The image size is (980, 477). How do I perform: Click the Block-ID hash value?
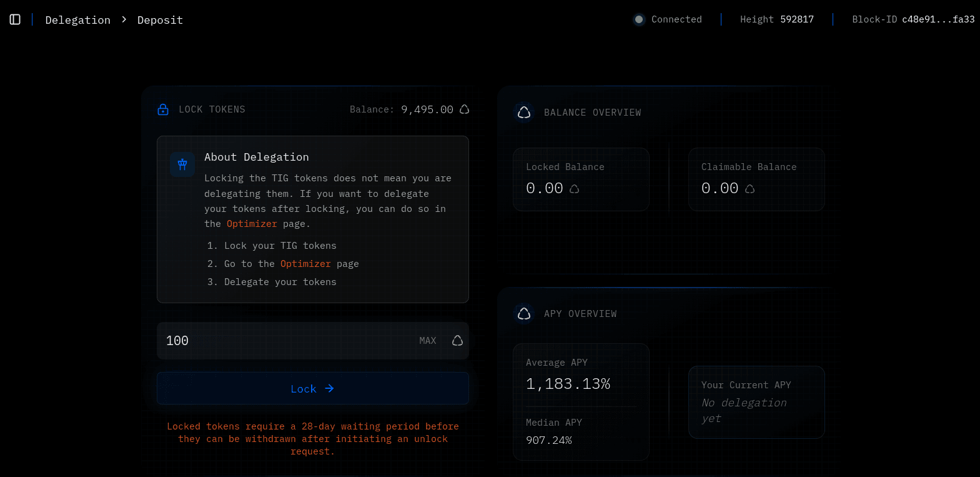point(938,19)
